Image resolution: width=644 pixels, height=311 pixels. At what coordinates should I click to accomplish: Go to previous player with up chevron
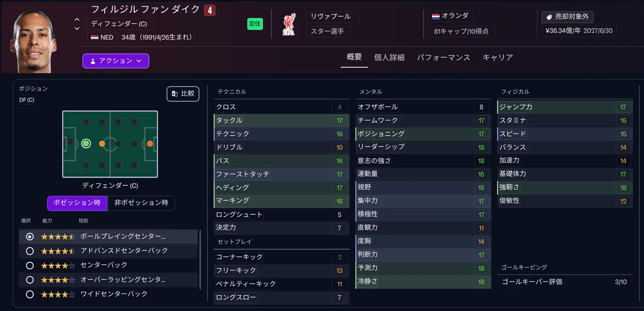tap(77, 20)
